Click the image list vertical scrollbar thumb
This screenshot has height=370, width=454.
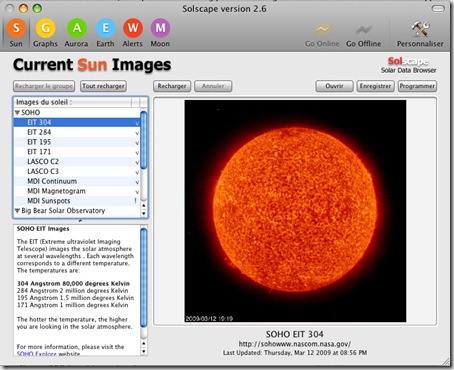pyautogui.click(x=144, y=140)
